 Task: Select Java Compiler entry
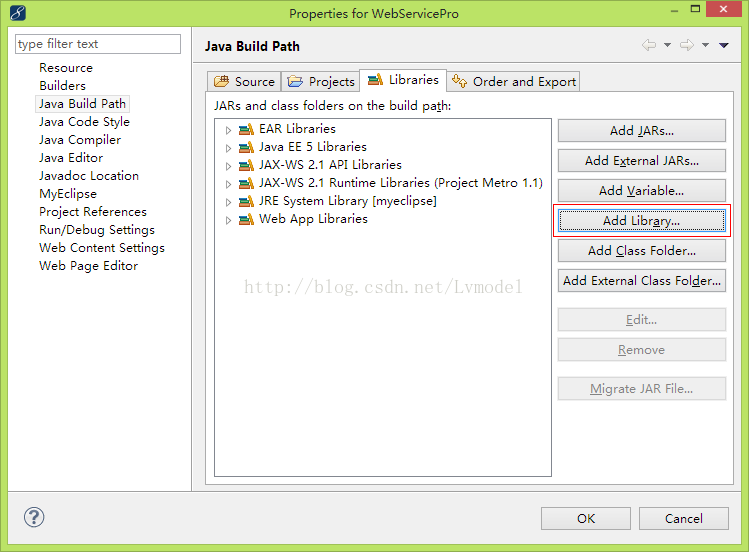[80, 140]
